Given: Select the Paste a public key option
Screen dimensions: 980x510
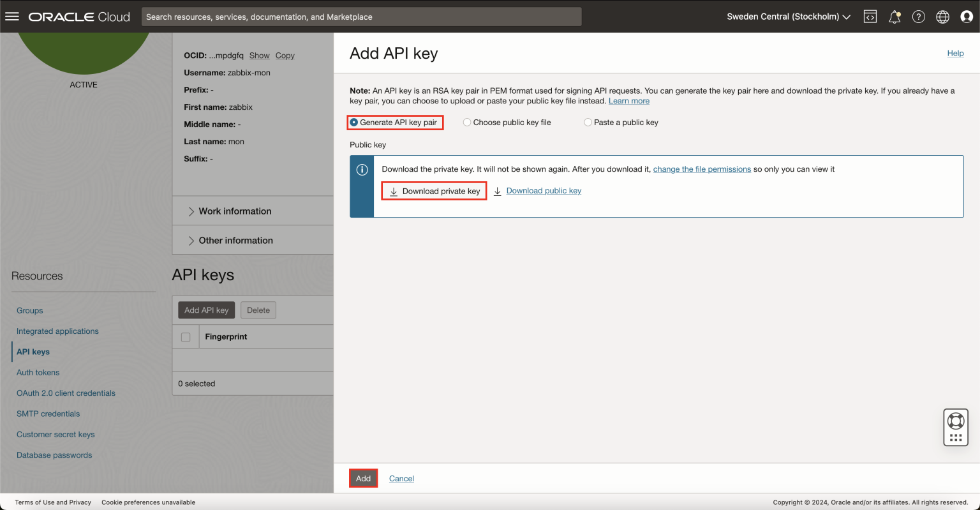Looking at the screenshot, I should (588, 122).
